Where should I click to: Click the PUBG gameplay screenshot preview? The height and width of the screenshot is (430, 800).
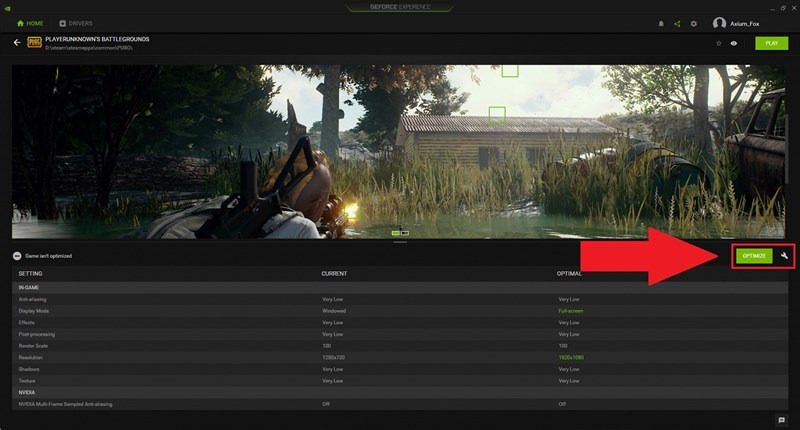coord(398,151)
